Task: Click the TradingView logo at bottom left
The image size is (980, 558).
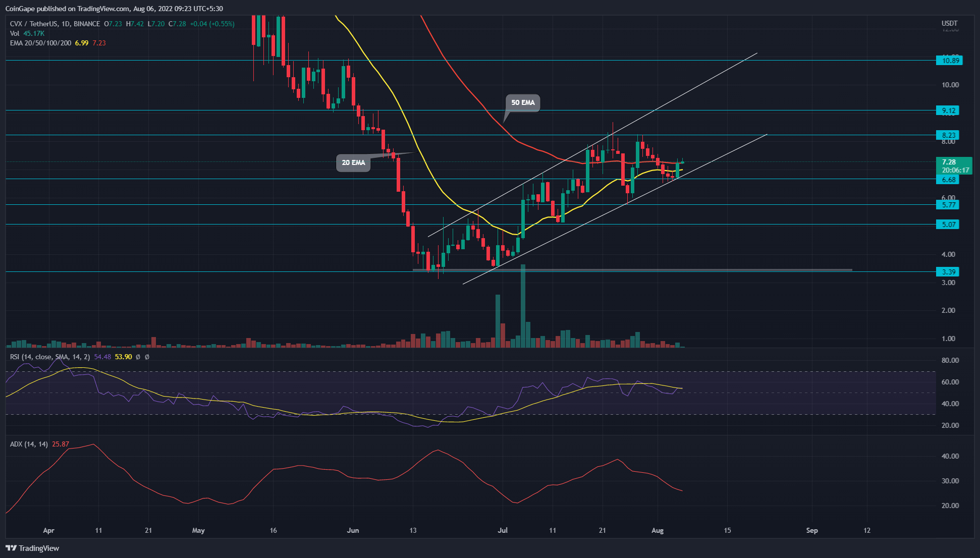Action: coord(33,548)
